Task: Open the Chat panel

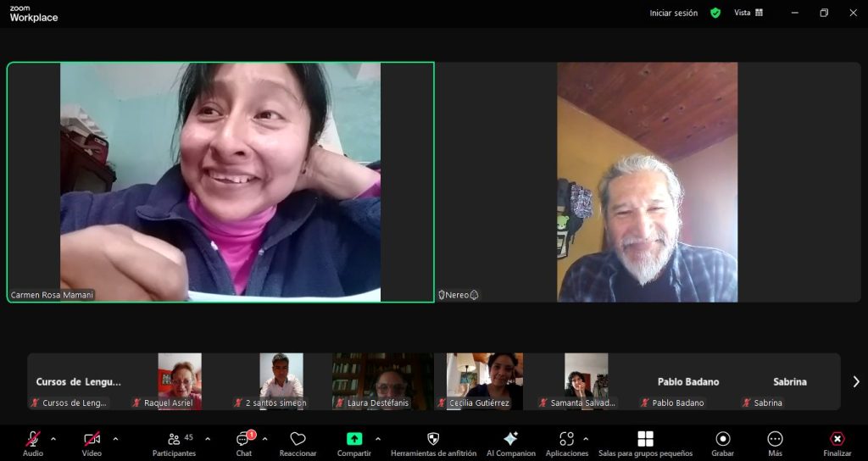Action: tap(244, 439)
